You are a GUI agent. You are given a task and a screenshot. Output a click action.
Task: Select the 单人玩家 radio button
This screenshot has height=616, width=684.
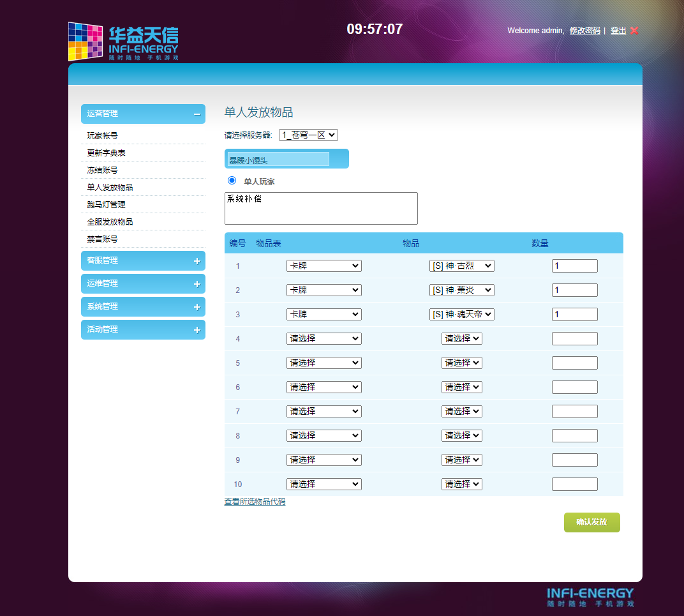tap(232, 181)
